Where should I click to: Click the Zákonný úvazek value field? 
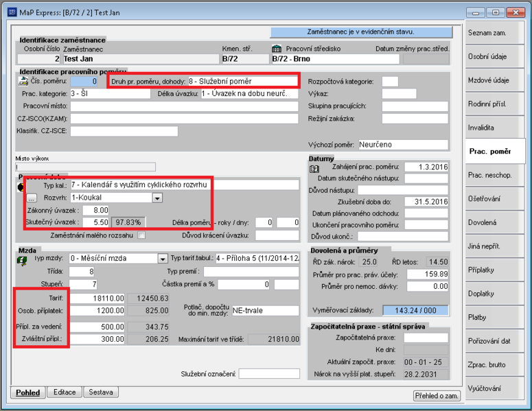point(95,210)
